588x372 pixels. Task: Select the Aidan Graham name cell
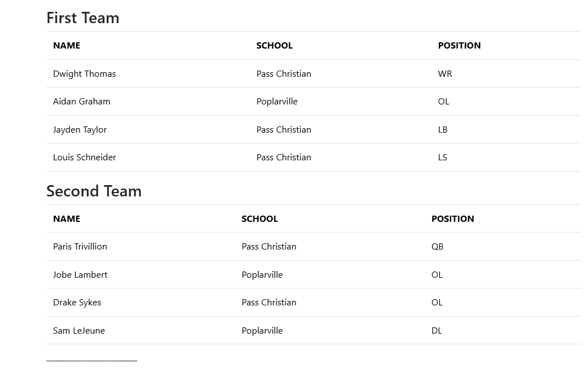81,102
